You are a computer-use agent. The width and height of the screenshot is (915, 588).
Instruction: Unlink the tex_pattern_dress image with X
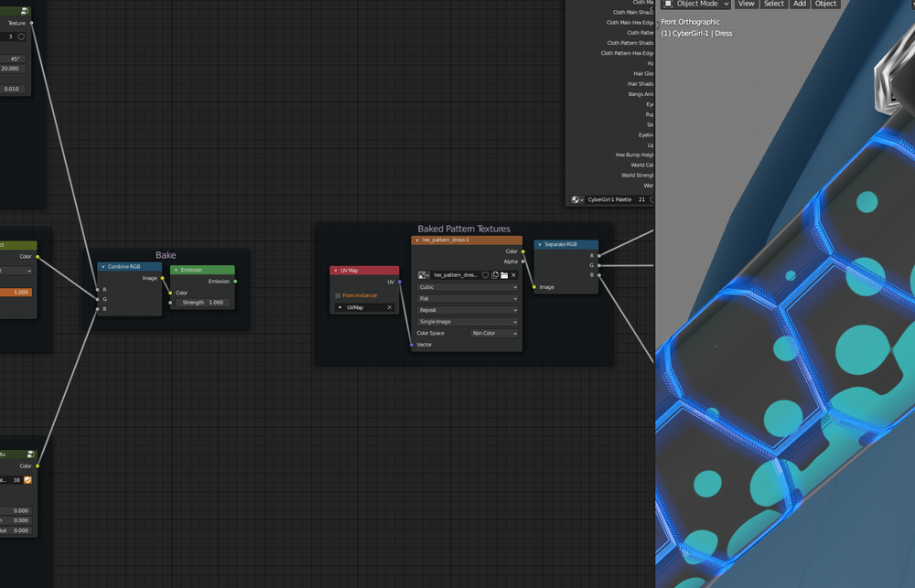513,274
